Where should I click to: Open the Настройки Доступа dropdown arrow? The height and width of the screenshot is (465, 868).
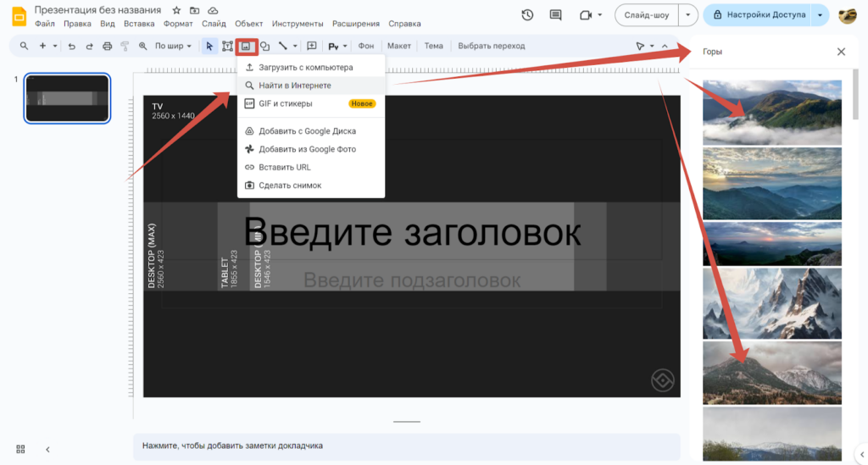[820, 15]
